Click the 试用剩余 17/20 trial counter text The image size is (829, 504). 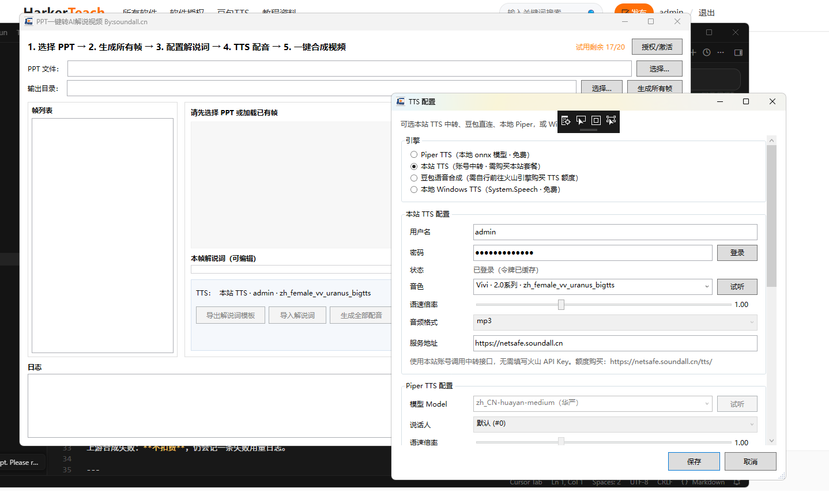tap(600, 47)
